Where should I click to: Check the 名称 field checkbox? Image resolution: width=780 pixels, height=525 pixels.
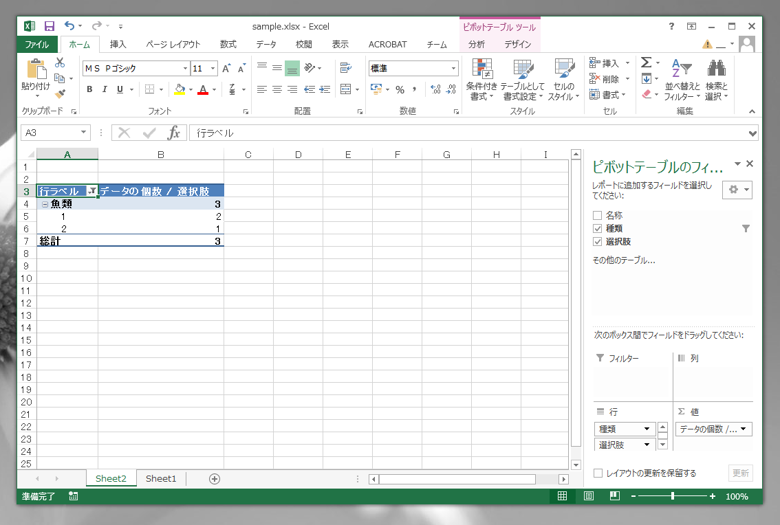tap(597, 215)
